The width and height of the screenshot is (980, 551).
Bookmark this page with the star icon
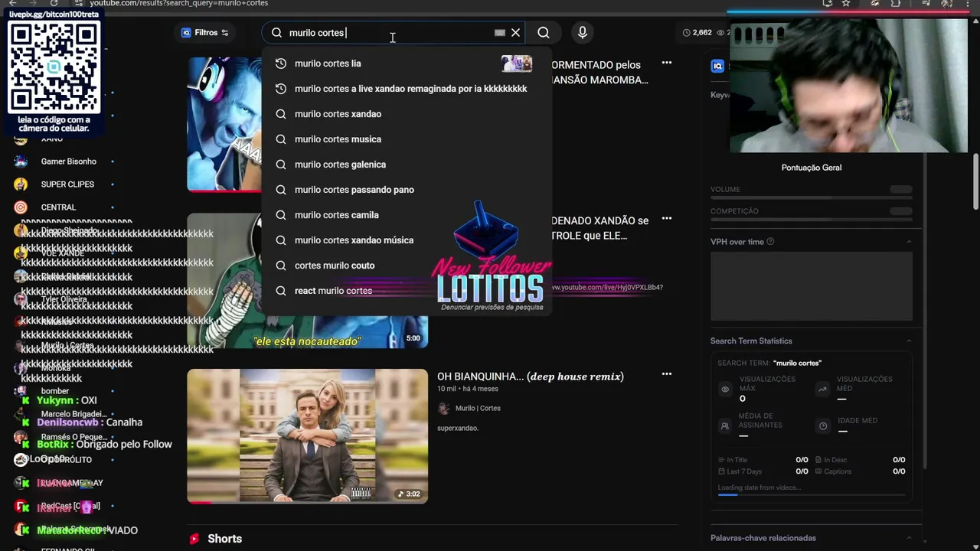tap(846, 3)
